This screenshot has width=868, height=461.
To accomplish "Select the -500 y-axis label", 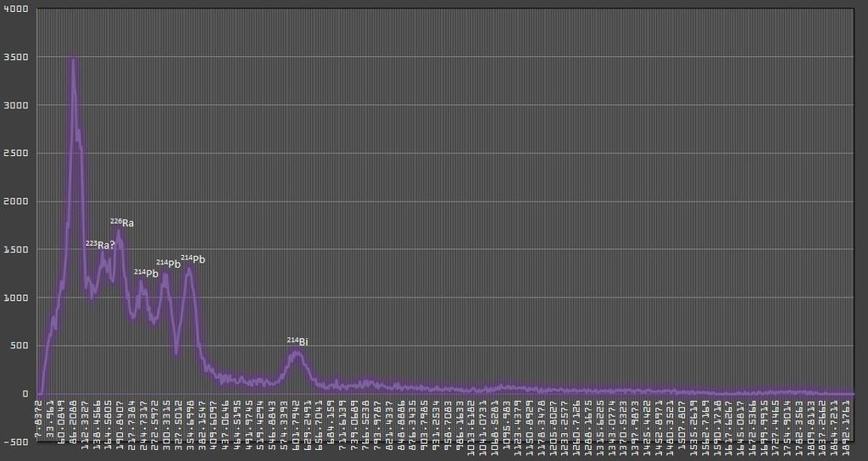I will pyautogui.click(x=17, y=442).
